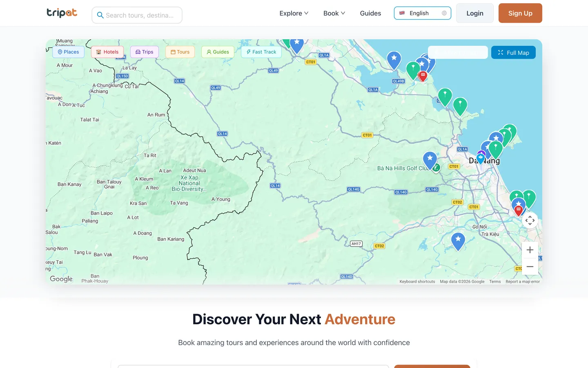
Task: Select blue star marker above the QL49B sign
Action: (x=394, y=60)
